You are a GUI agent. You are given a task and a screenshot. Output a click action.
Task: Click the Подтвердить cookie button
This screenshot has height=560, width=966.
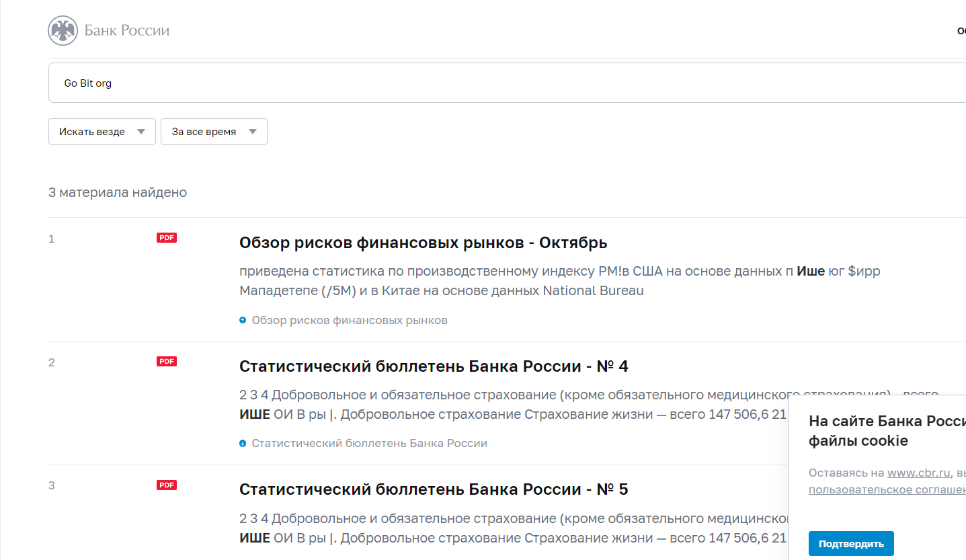coord(851,544)
